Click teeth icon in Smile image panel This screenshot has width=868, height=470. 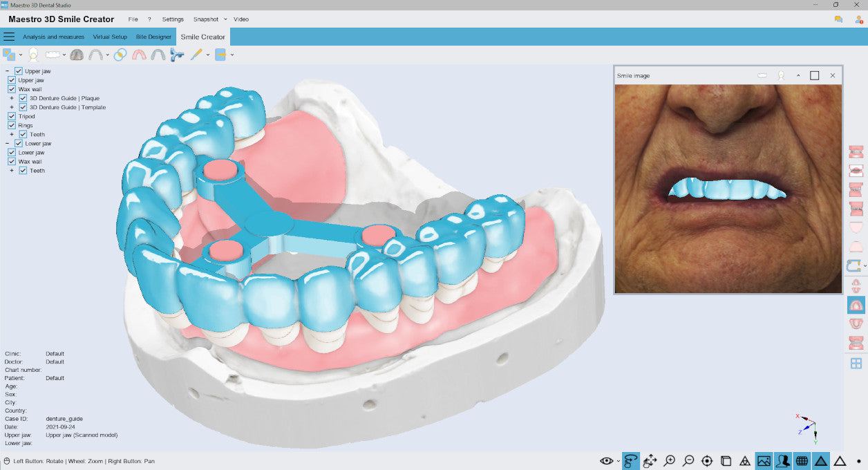[762, 75]
